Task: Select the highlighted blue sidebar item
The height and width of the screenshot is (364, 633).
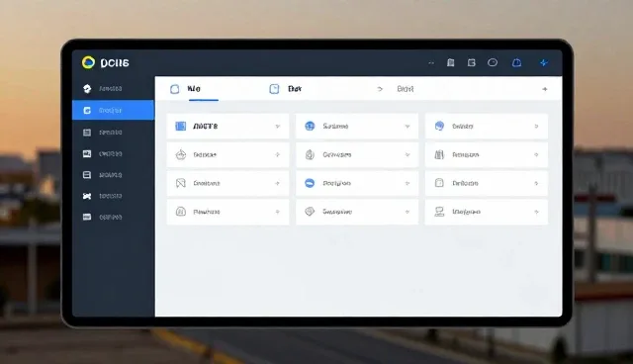Action: pos(113,110)
